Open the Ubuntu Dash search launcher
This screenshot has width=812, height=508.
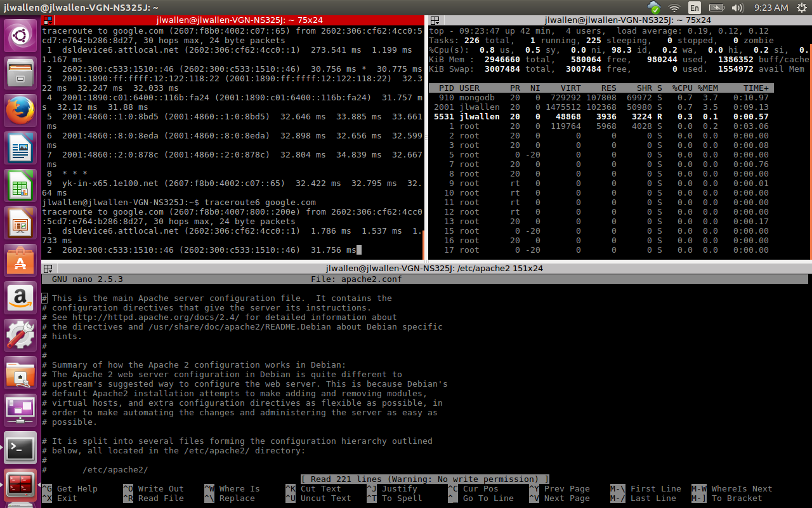click(x=21, y=36)
